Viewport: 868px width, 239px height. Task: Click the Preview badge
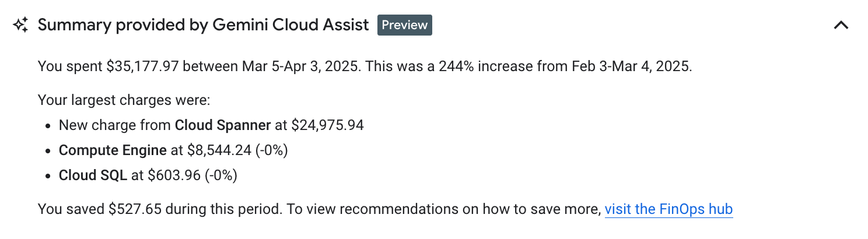click(x=404, y=25)
